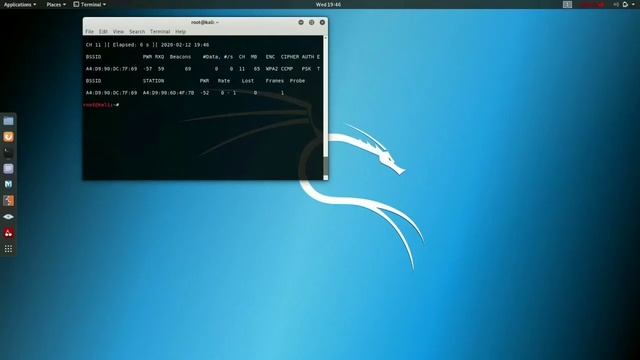Expand the Places menu in top bar
This screenshot has width=640, height=360.
coord(56,4)
